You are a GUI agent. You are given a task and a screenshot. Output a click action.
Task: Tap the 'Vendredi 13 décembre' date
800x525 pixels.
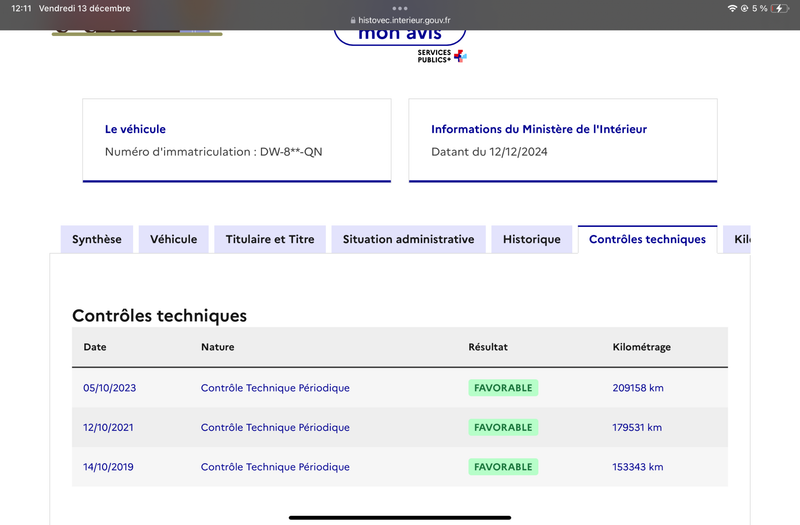point(84,8)
